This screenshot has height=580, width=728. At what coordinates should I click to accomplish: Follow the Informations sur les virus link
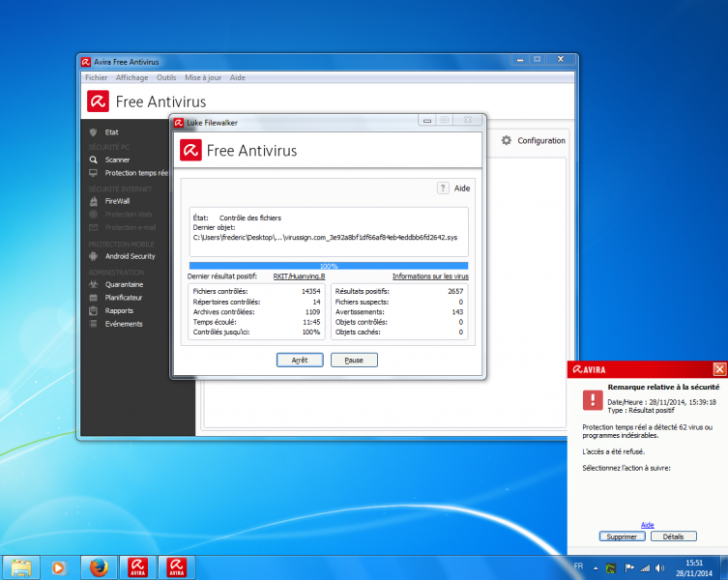[430, 276]
